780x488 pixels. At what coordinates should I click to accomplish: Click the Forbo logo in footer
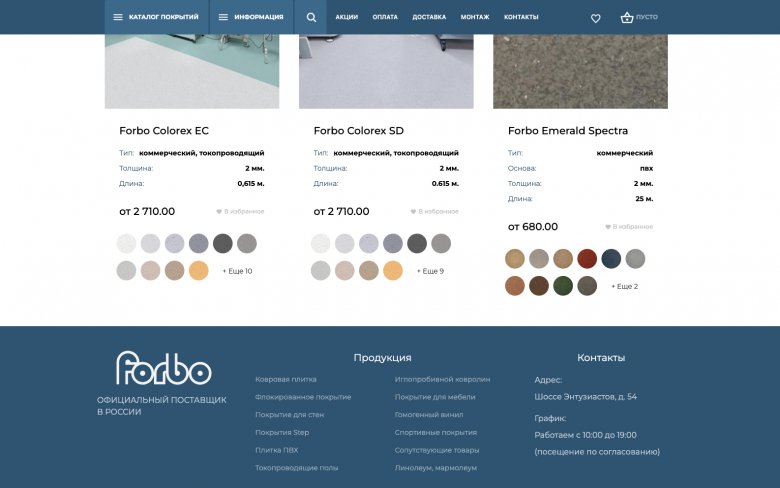point(164,368)
